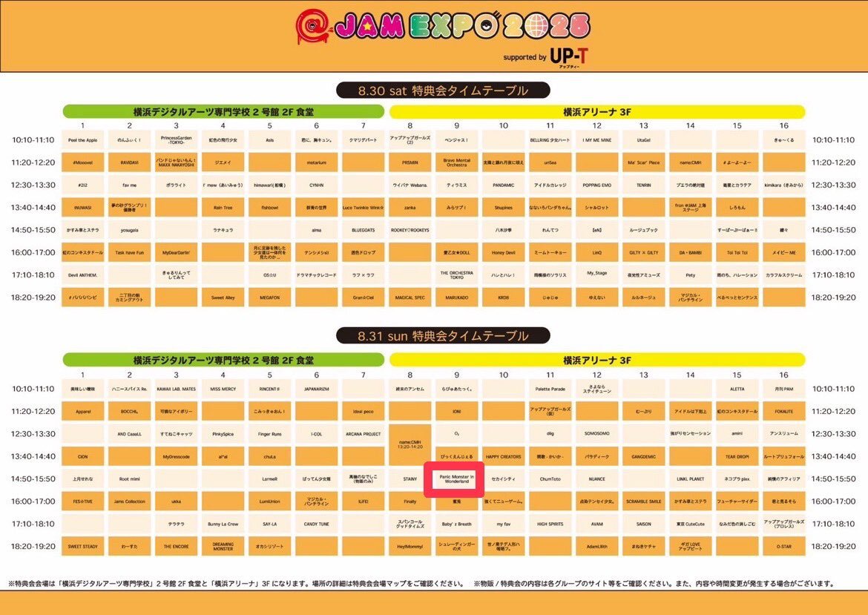Screen dimensions: 868x615
Task: Pick the Task have Fun slot
Action: [130, 252]
